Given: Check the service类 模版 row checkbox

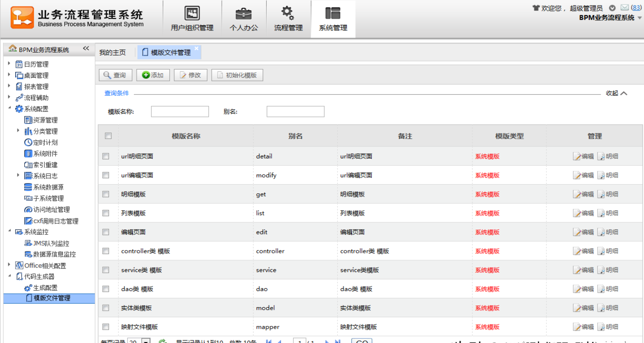Looking at the screenshot, I should [106, 270].
